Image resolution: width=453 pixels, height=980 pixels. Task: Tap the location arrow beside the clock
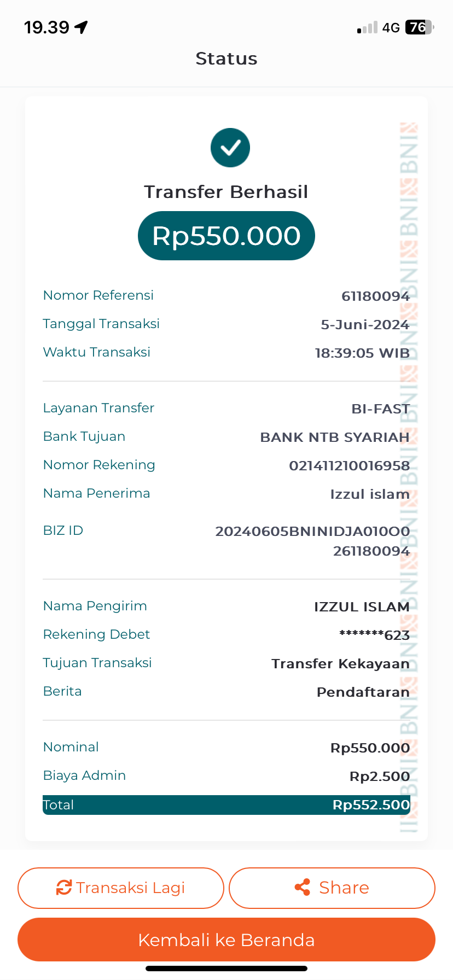click(x=81, y=27)
